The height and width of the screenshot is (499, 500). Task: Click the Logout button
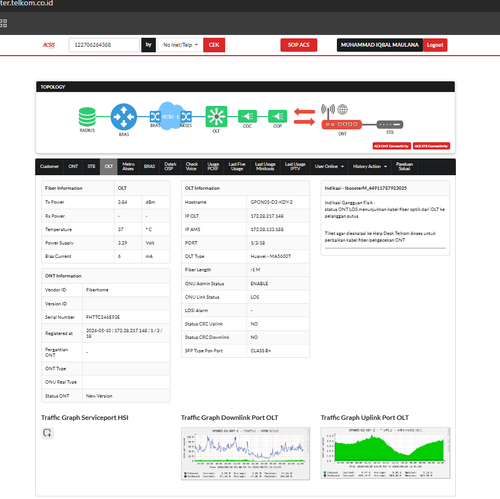[x=435, y=45]
